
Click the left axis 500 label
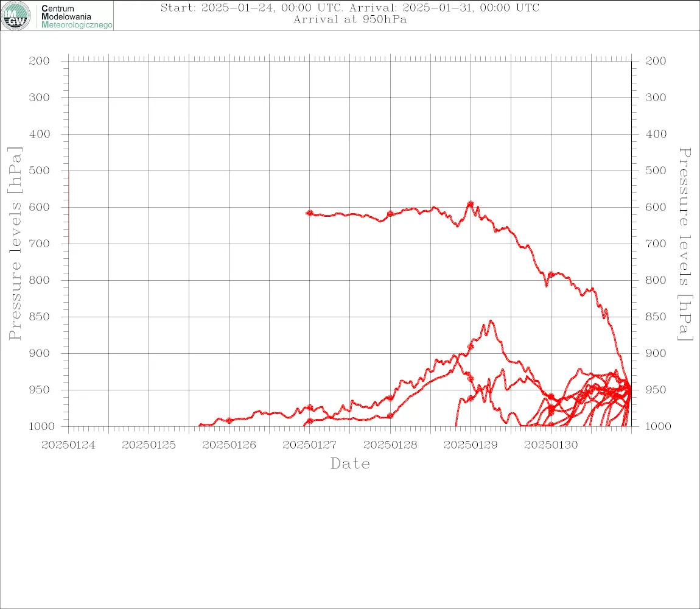(40, 171)
